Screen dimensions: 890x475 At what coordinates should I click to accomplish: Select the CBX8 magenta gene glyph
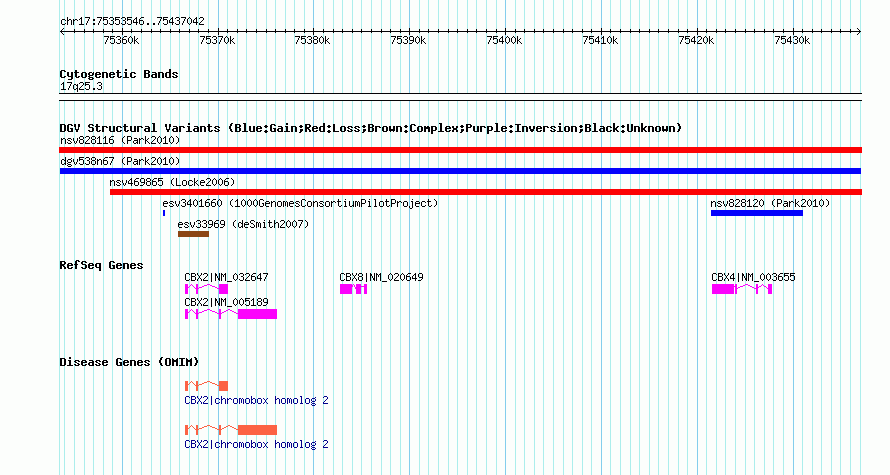(353, 289)
